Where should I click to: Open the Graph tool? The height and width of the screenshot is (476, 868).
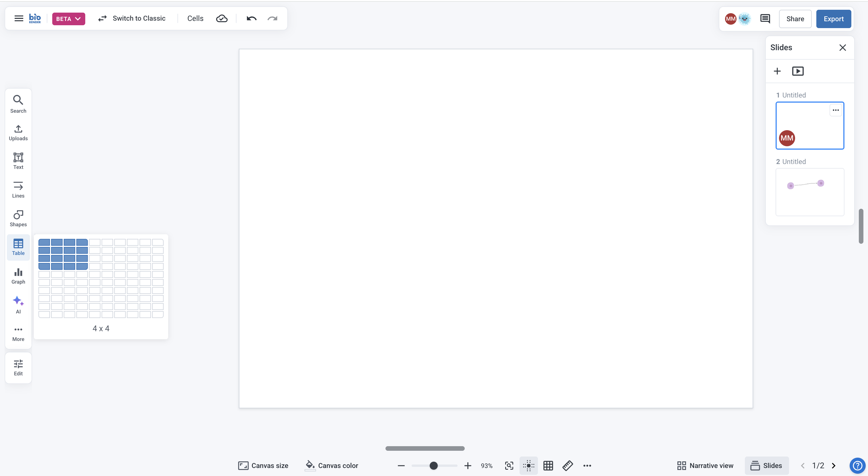coord(18,276)
